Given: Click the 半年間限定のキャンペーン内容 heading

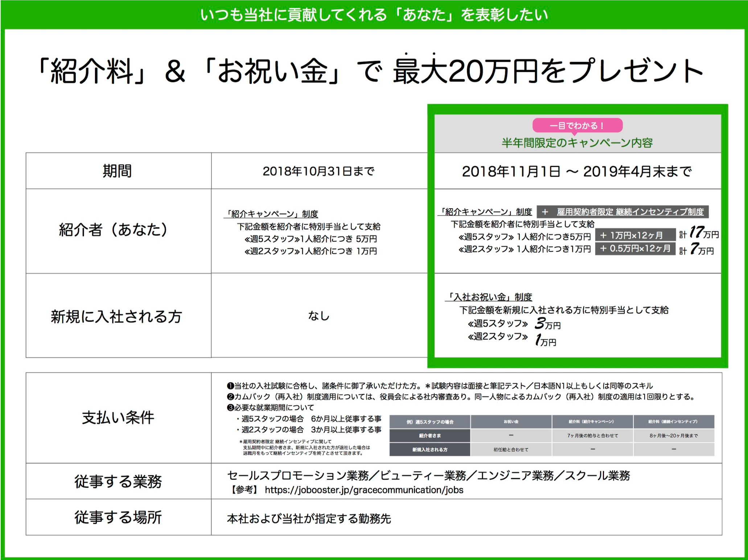Looking at the screenshot, I should 577,143.
